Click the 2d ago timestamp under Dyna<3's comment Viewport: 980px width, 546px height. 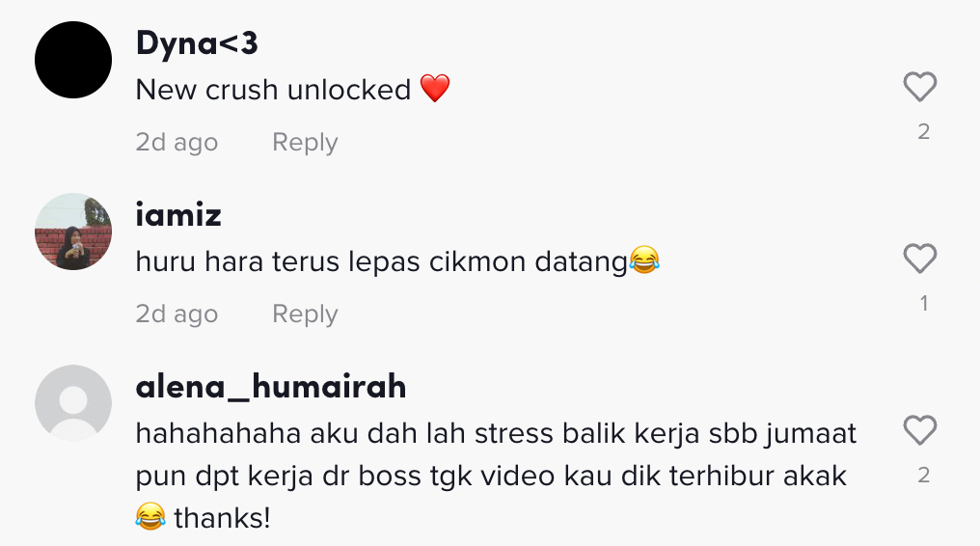pos(177,143)
